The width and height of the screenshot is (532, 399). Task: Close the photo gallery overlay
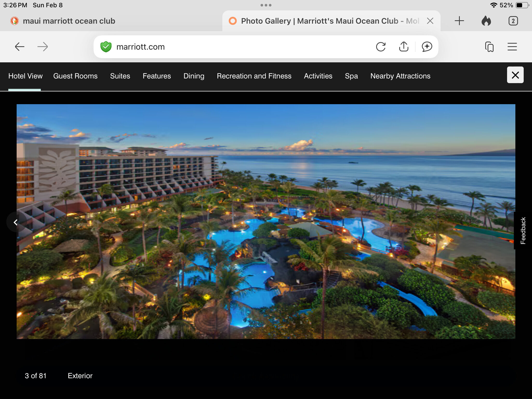click(515, 75)
